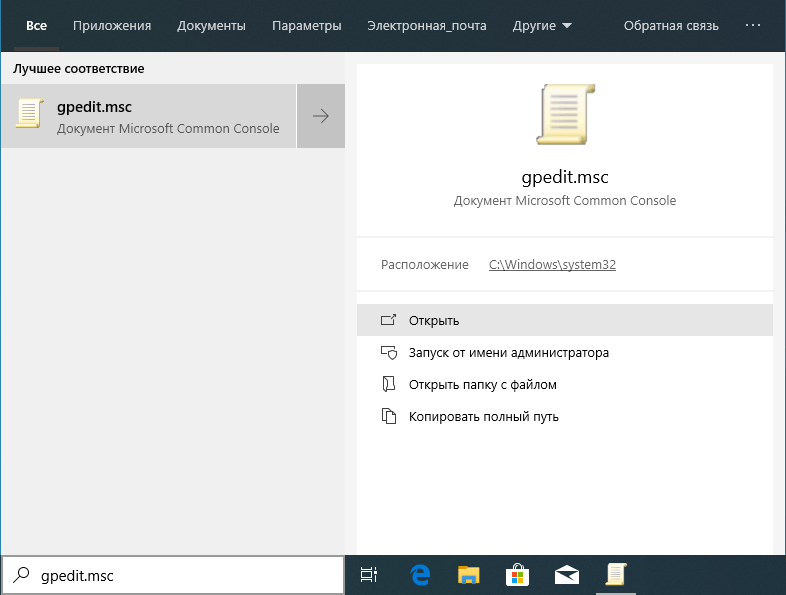Open Task View from the taskbar
The width and height of the screenshot is (786, 595).
pyautogui.click(x=369, y=575)
